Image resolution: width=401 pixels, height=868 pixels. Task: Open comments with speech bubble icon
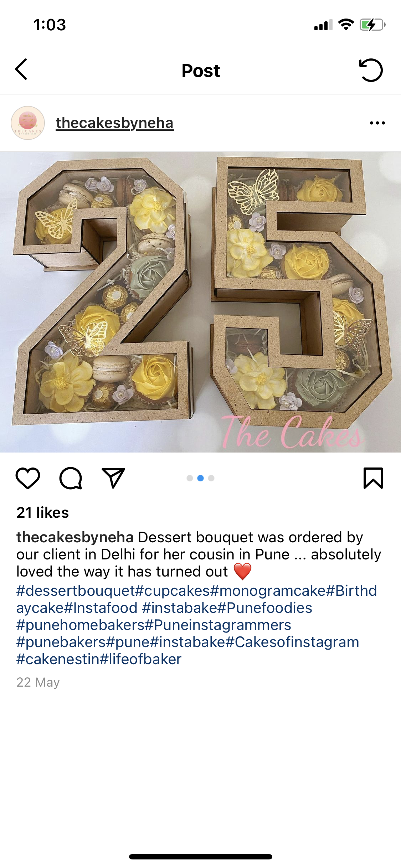[71, 478]
